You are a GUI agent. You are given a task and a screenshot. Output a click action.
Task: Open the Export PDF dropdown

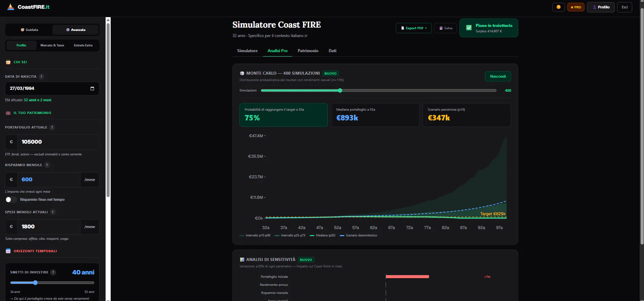414,28
